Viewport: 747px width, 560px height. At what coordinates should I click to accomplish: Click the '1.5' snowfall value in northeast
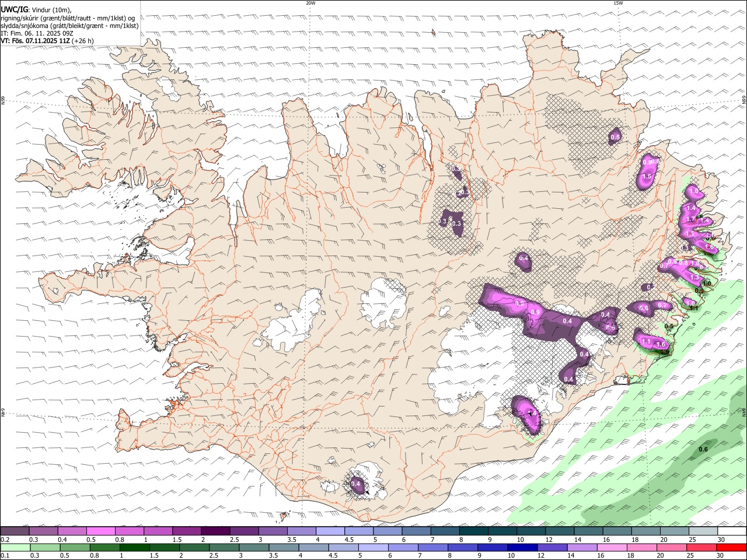(647, 176)
